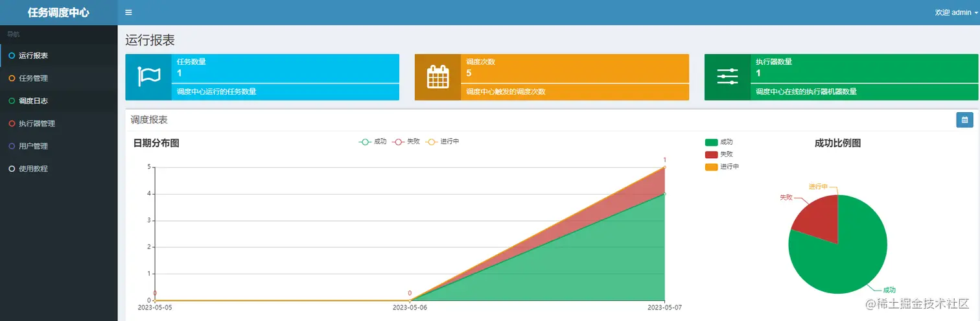Open 用户管理 in the sidebar
The height and width of the screenshot is (321, 980).
pos(59,146)
